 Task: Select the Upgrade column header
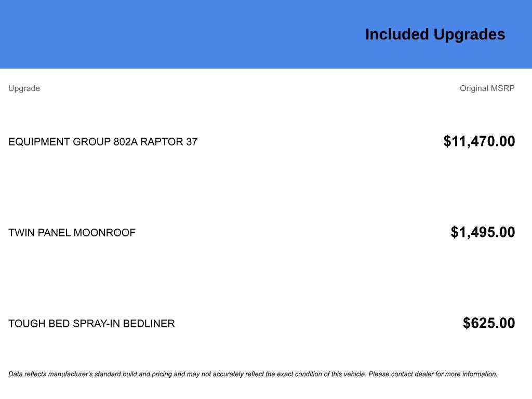(24, 88)
